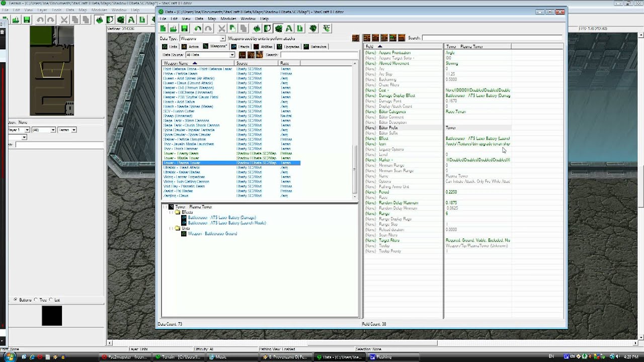Image resolution: width=644 pixels, height=362 pixels.
Task: Select Battlecruiser ATS Laser Battery (Damage) tree item
Action: coord(221,218)
